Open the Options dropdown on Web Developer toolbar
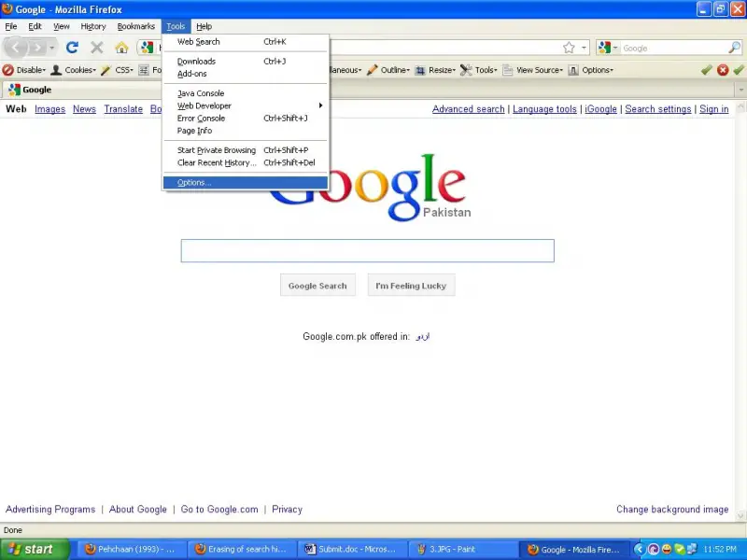This screenshot has width=747, height=560. [x=591, y=70]
